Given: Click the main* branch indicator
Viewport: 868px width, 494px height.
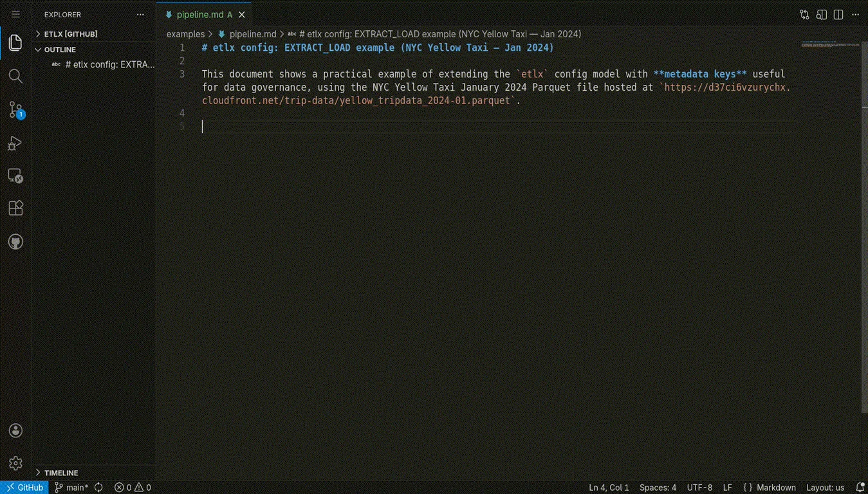Looking at the screenshot, I should click(71, 487).
